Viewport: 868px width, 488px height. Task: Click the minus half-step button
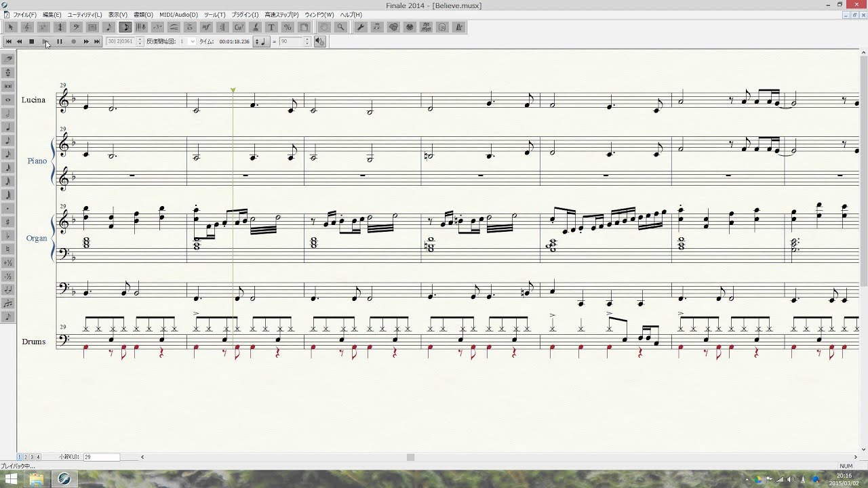coord(8,276)
